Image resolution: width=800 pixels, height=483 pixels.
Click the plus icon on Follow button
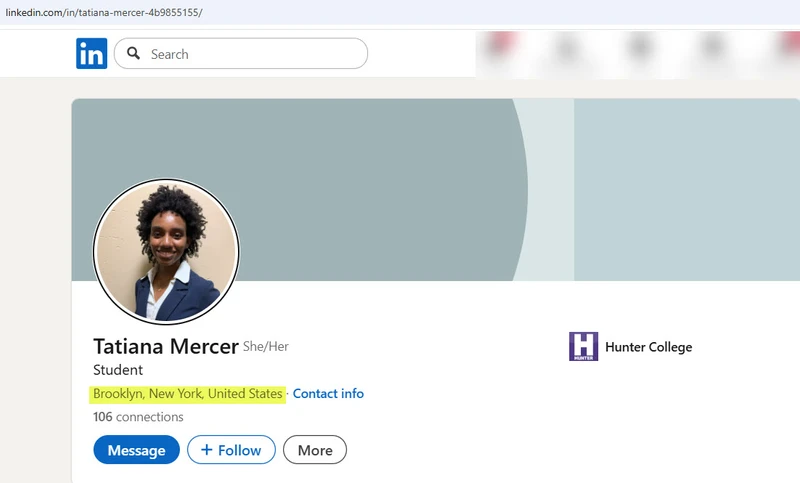point(207,450)
